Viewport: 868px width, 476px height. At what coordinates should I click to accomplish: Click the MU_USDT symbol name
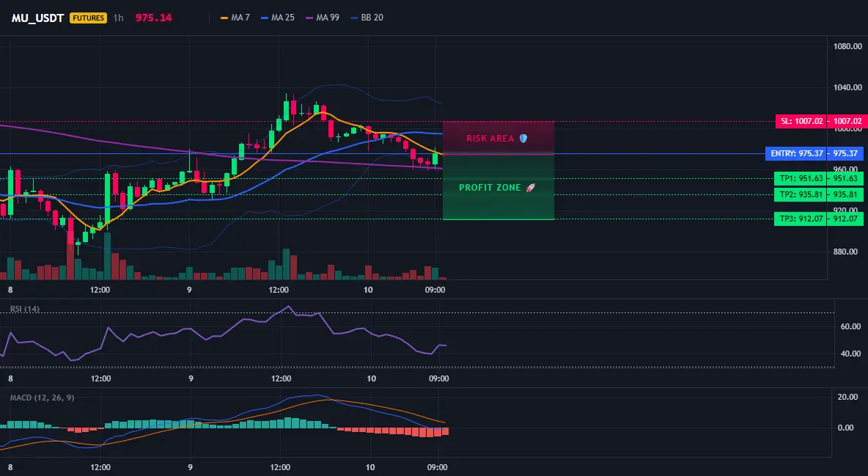[x=38, y=18]
